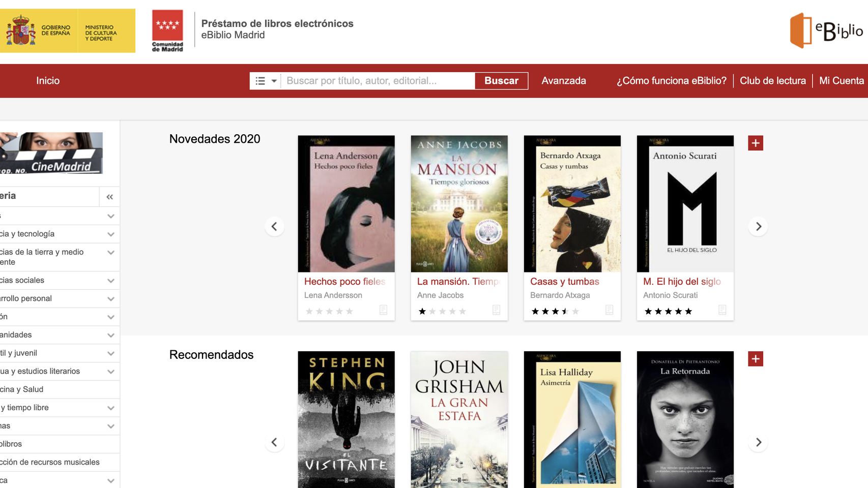
Task: Click ebook icon on M. El hijo
Action: click(x=722, y=310)
